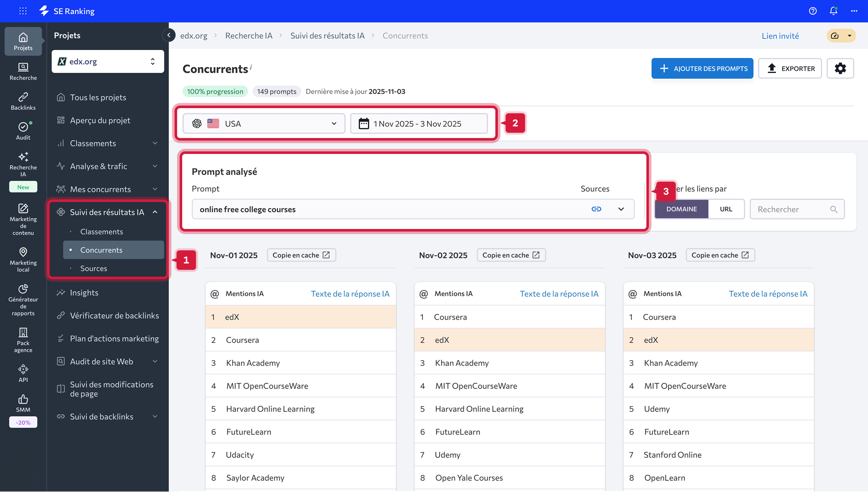Open Insights in project menu

84,293
